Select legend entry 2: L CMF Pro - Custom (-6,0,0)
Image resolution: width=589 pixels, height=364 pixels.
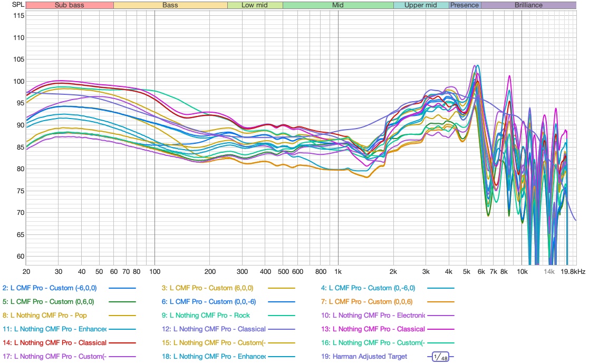50,288
